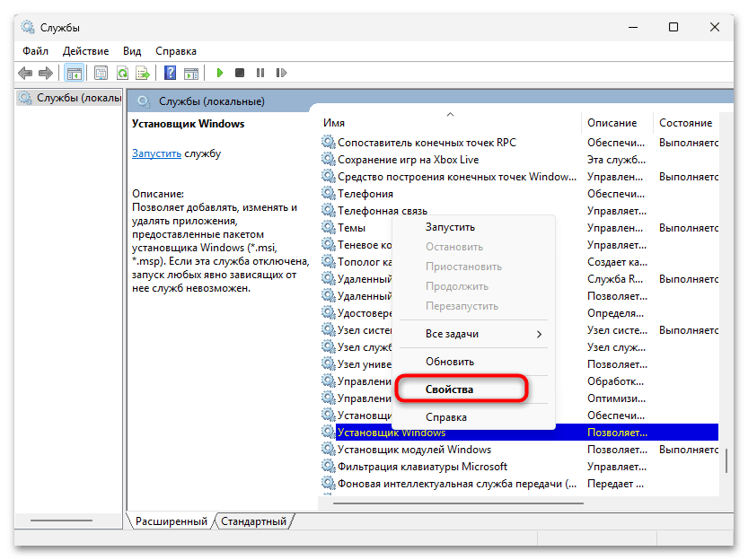Sort by Состояние column header
This screenshot has width=748, height=560.
(x=685, y=122)
